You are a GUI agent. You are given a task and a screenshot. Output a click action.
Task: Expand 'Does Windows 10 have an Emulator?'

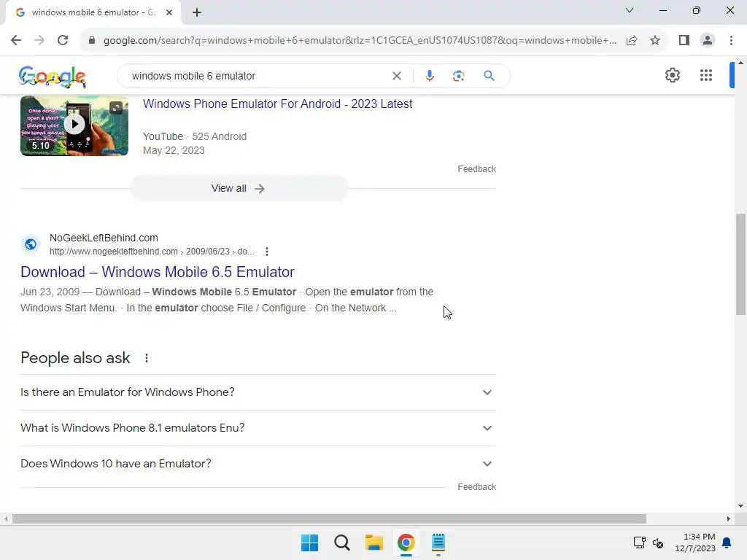coord(258,464)
